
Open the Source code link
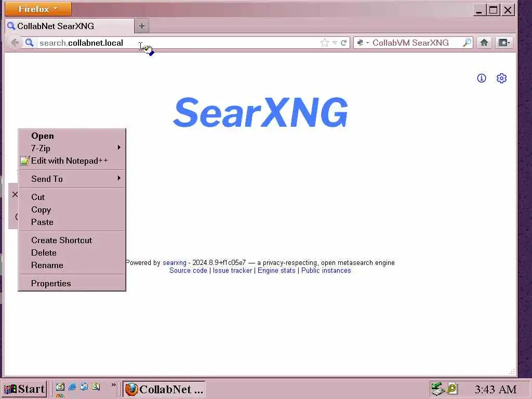coord(188,270)
